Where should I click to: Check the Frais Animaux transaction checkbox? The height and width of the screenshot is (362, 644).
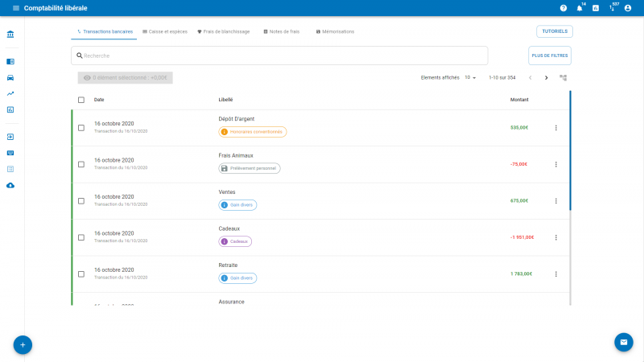[x=81, y=164]
